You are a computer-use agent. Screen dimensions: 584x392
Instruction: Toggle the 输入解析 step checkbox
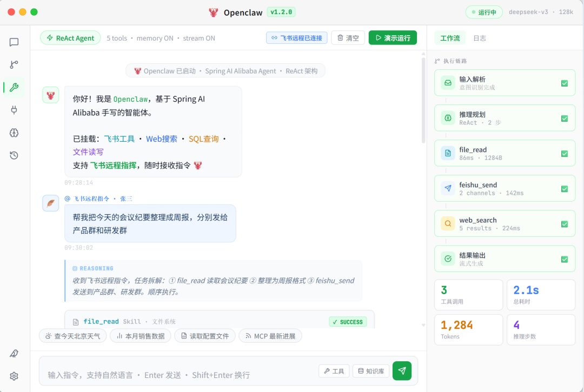click(x=565, y=83)
